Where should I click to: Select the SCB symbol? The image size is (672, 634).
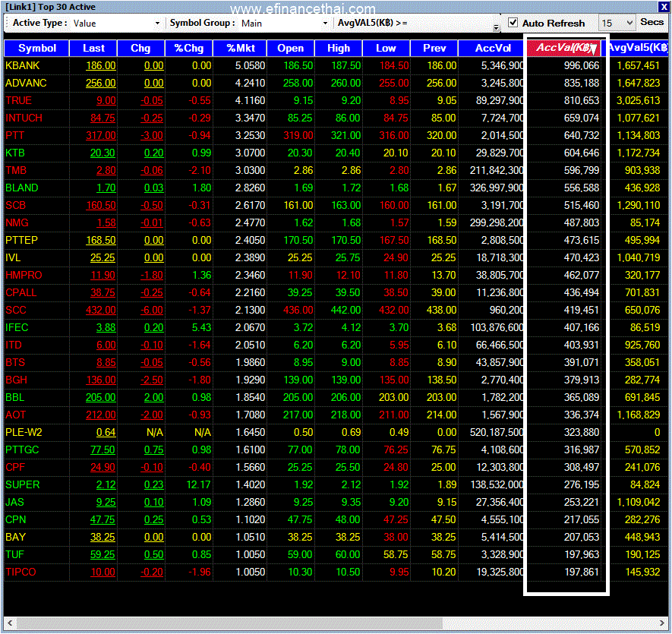point(15,205)
